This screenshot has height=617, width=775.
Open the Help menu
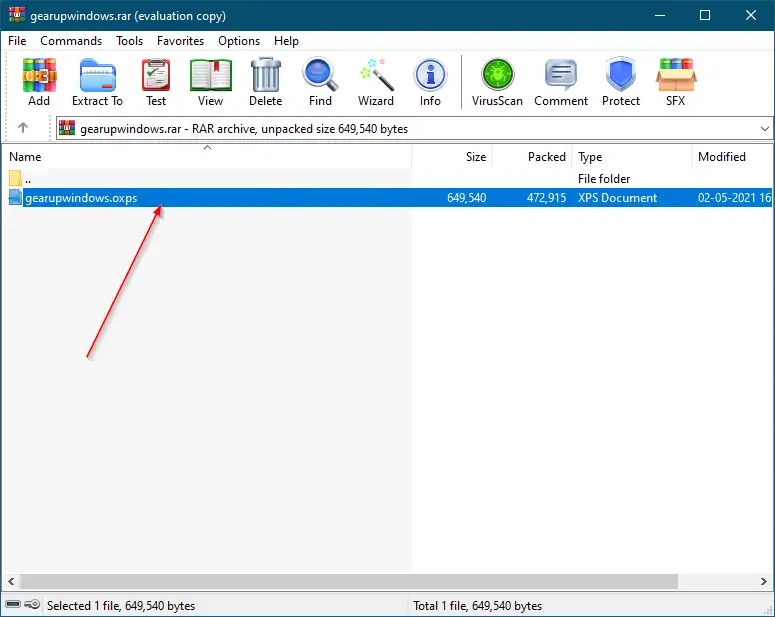tap(286, 41)
